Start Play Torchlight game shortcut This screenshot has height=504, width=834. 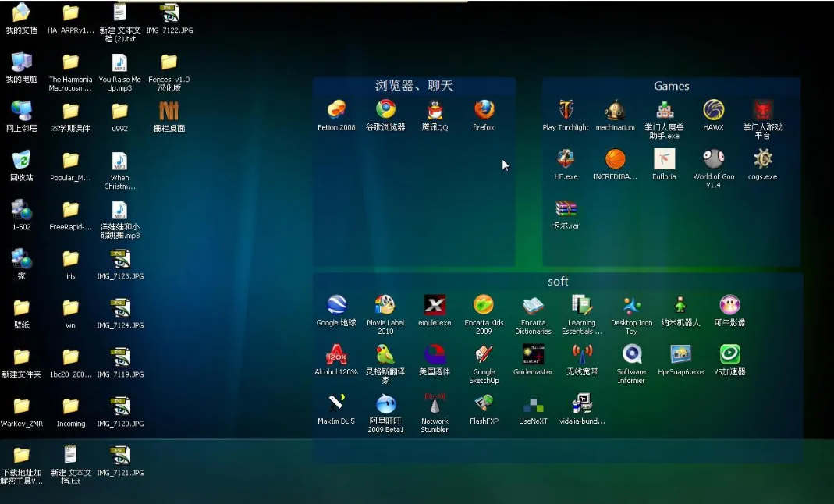566,110
